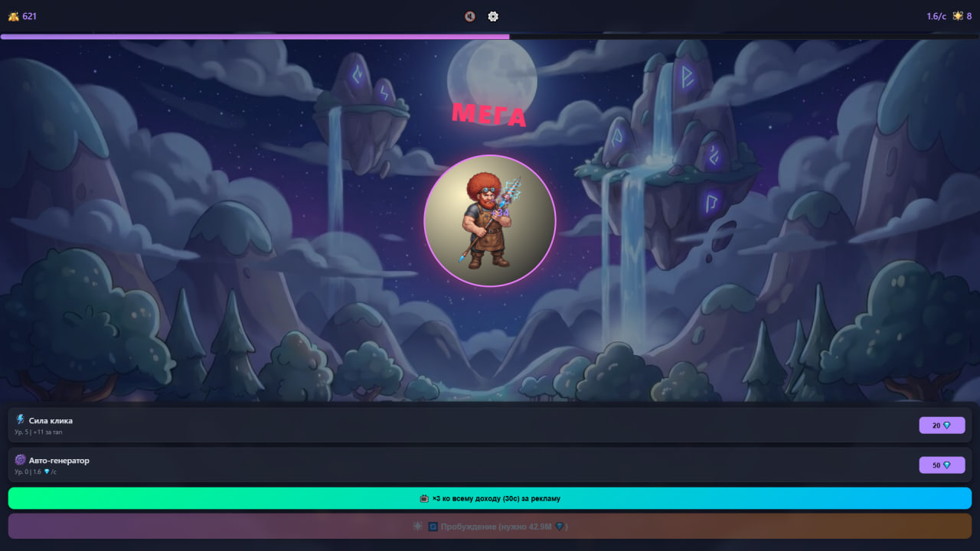
Task: Activate ×3 ко всему доходу ad boost
Action: coord(490,498)
